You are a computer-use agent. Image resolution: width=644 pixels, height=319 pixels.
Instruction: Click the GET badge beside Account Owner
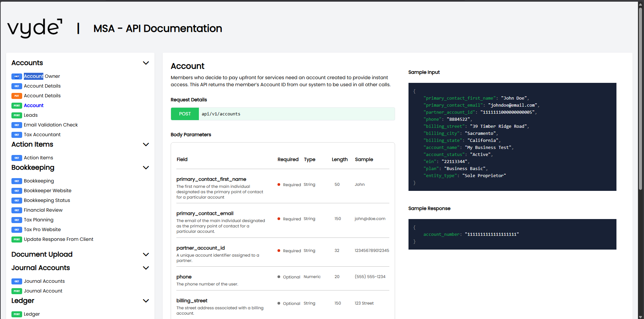click(17, 76)
